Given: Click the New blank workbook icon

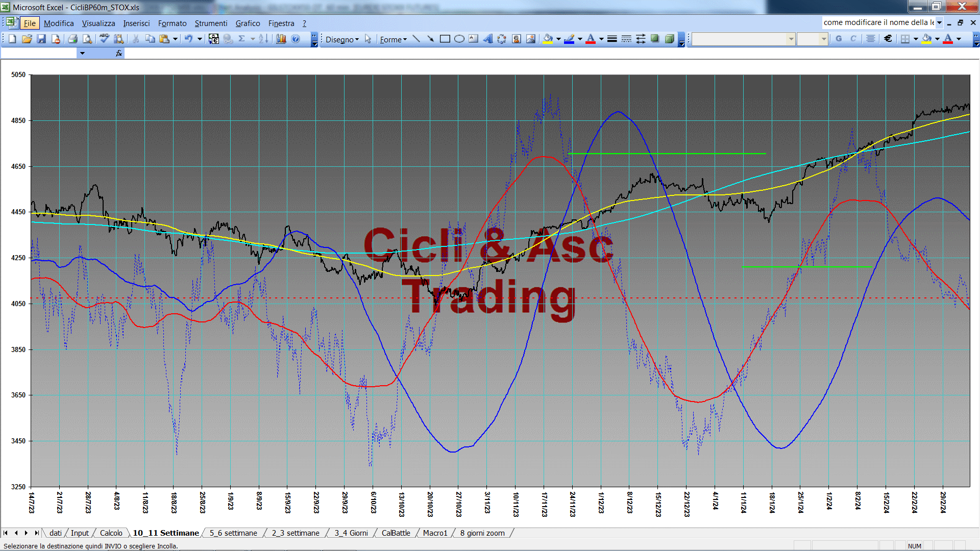Looking at the screenshot, I should click(x=12, y=39).
